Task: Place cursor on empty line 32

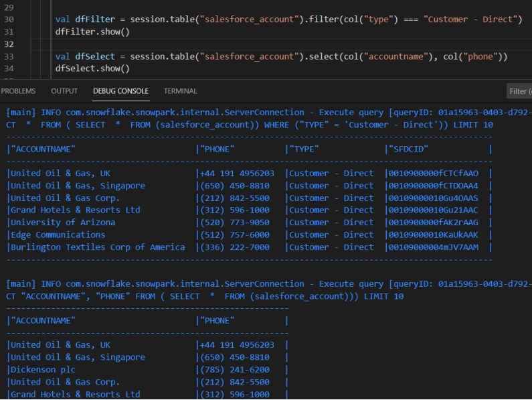Action: pyautogui.click(x=201, y=44)
